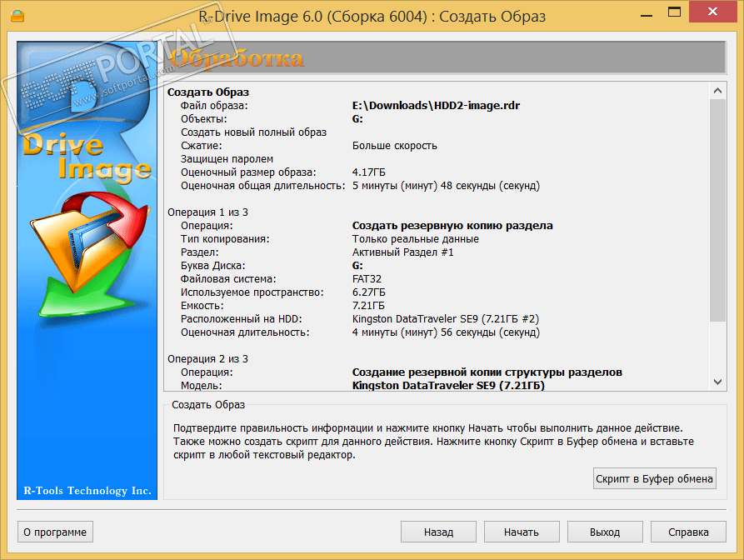Select the Создать Образ summary heading

207,92
